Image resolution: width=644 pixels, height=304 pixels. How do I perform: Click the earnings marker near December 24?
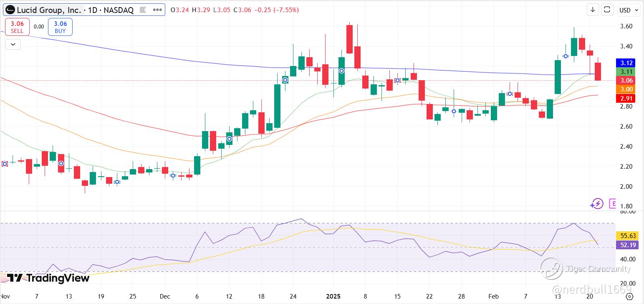285,80
